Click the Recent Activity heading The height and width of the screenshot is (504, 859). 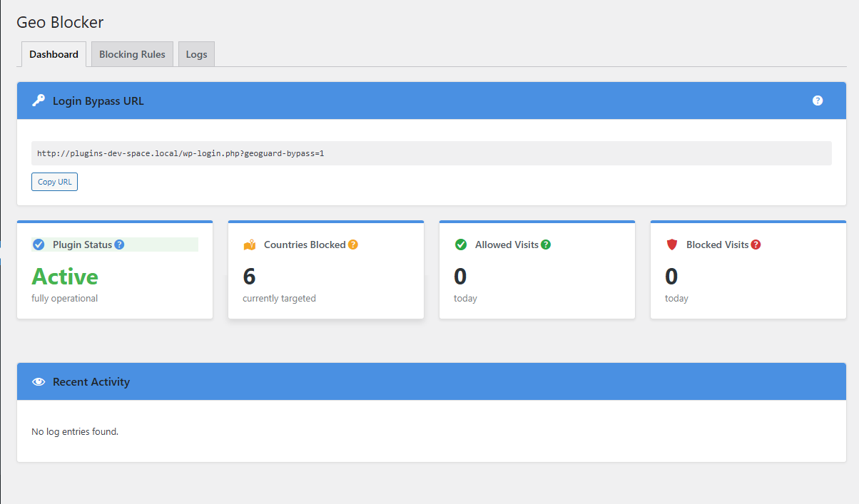pos(91,381)
